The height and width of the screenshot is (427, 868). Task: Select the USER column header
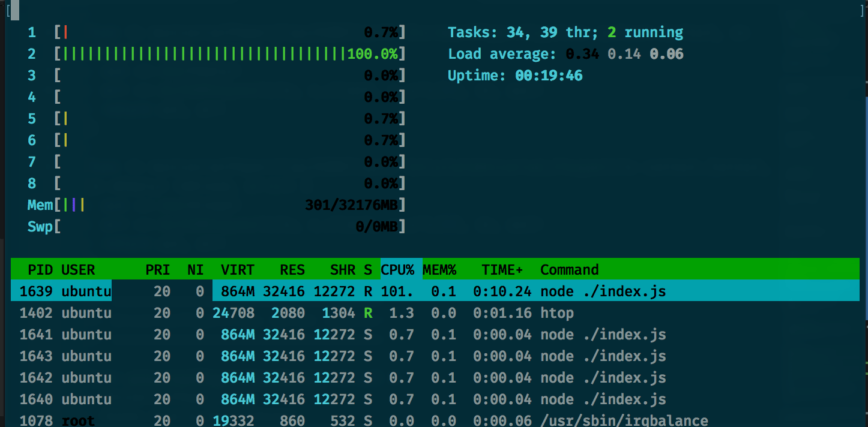(x=78, y=270)
